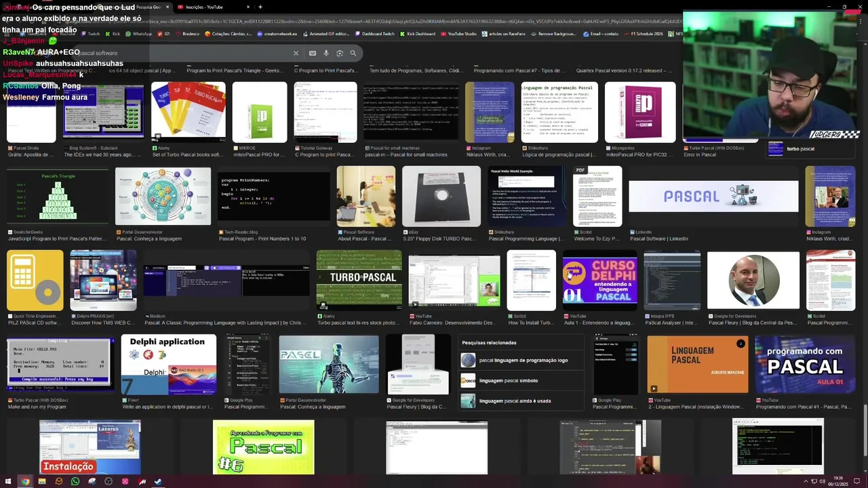The height and width of the screenshot is (488, 868).
Task: Click 'Pascal Program - Print Numbers 1 to 10' caption
Action: coord(262,239)
